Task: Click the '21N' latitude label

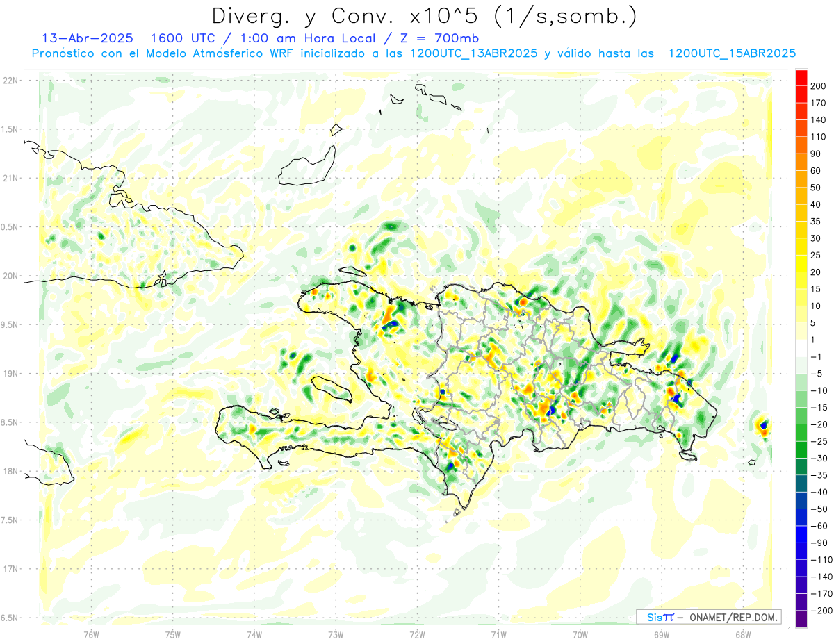Action: tap(10, 178)
